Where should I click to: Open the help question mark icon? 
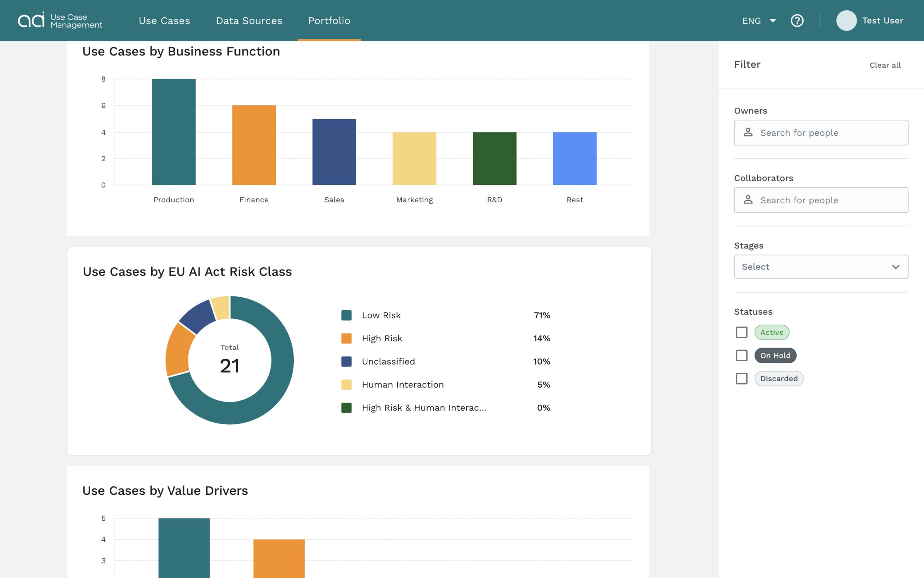click(x=797, y=20)
